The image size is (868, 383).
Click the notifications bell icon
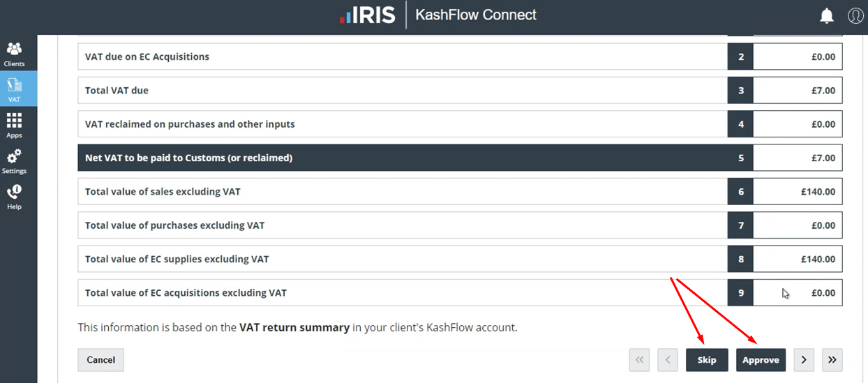(827, 15)
